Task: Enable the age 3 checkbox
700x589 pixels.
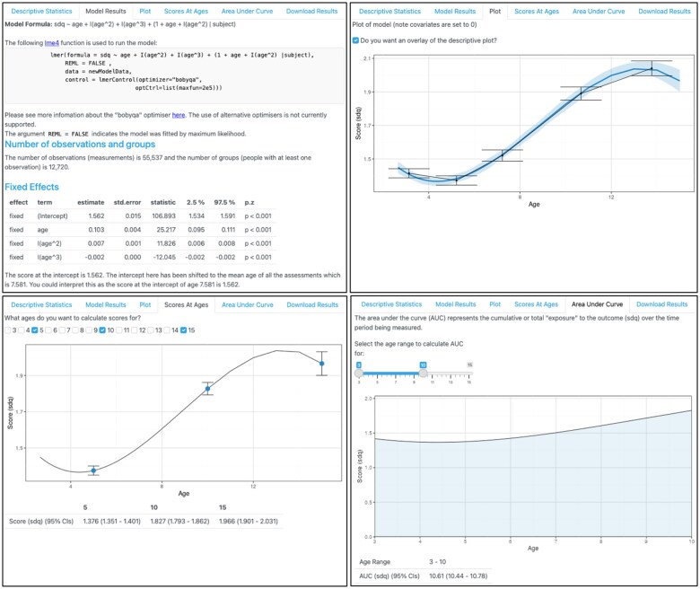Action: coord(8,330)
